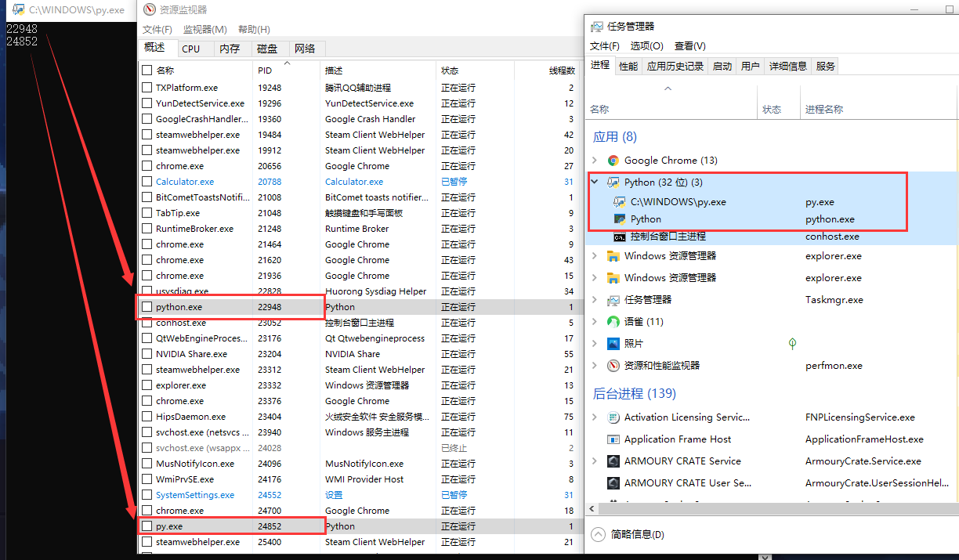959x560 pixels.
Task: Open the 服务 tab in Task Manager
Action: [826, 67]
